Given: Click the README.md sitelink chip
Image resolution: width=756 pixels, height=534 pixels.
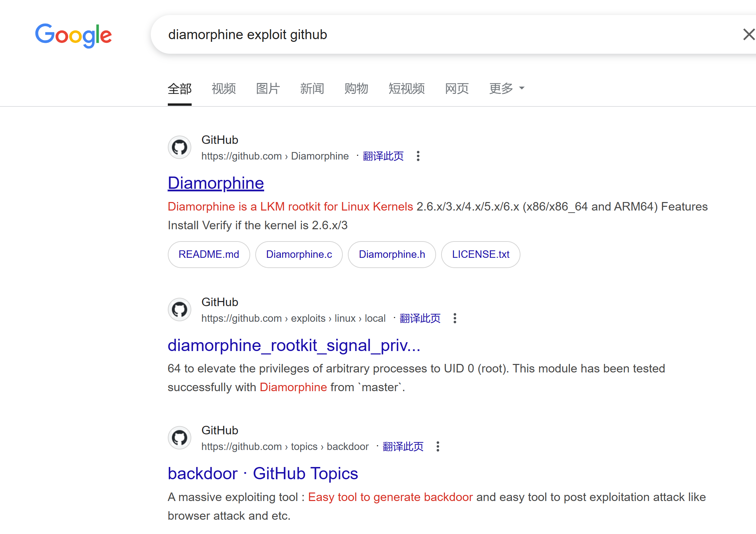Looking at the screenshot, I should coord(209,254).
